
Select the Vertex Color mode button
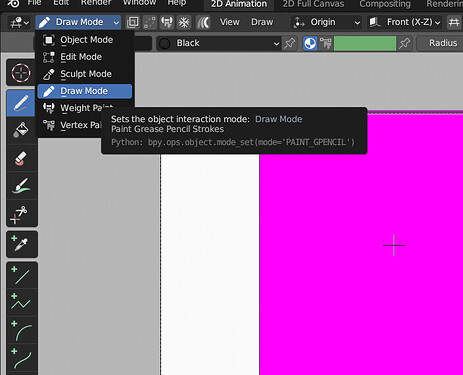(x=326, y=43)
